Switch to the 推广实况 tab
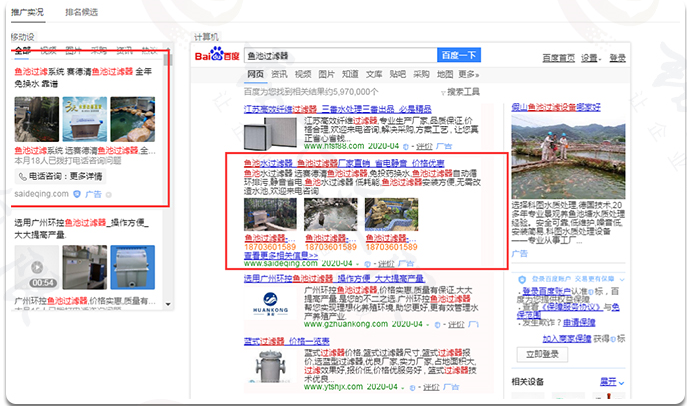 27,12
